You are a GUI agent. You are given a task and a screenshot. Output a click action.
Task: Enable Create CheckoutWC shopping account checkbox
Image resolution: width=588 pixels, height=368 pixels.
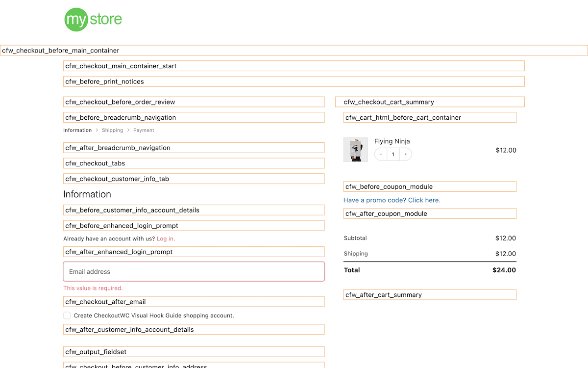pyautogui.click(x=67, y=315)
